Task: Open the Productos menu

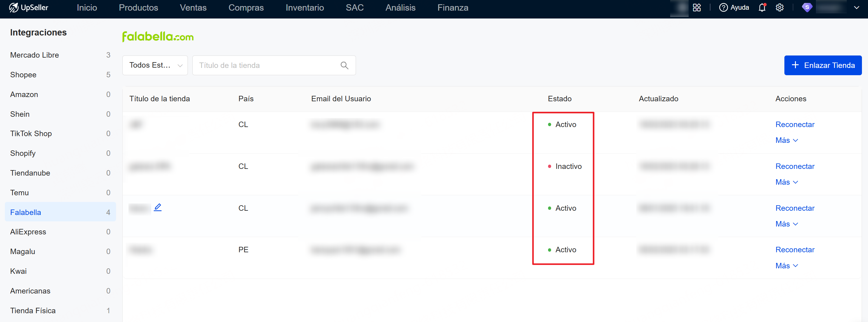Action: coord(138,7)
